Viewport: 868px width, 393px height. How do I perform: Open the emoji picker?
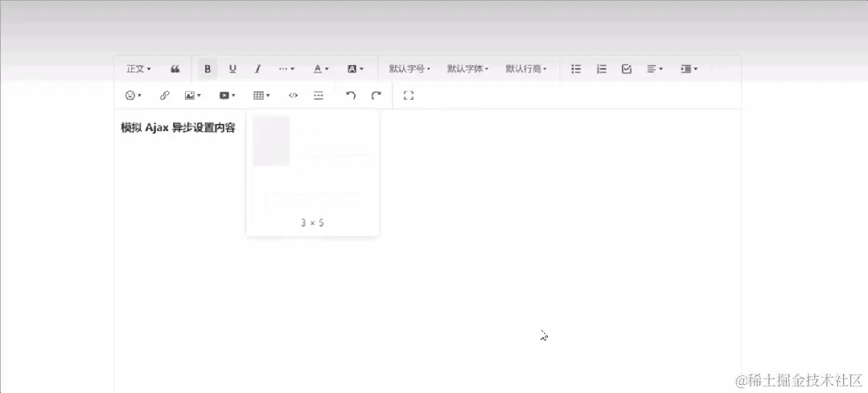[x=134, y=95]
